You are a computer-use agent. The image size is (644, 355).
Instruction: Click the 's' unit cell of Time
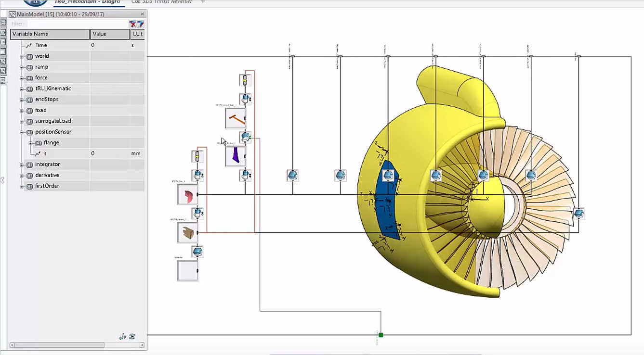click(137, 45)
